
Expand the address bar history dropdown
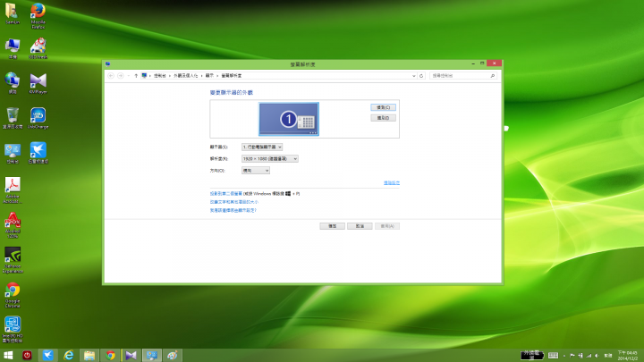point(413,75)
